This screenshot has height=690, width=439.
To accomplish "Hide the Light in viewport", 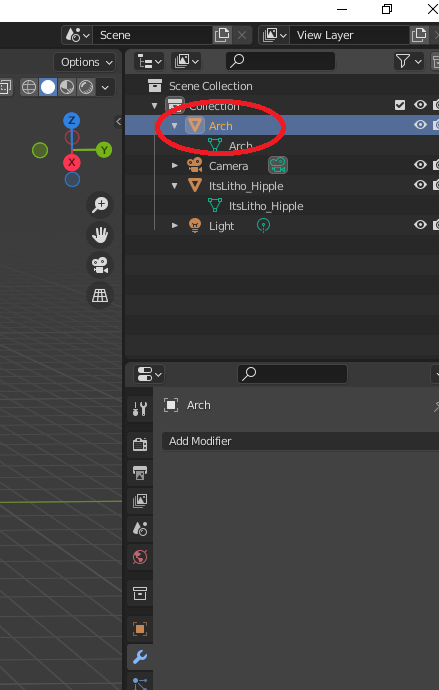I will click(x=420, y=225).
